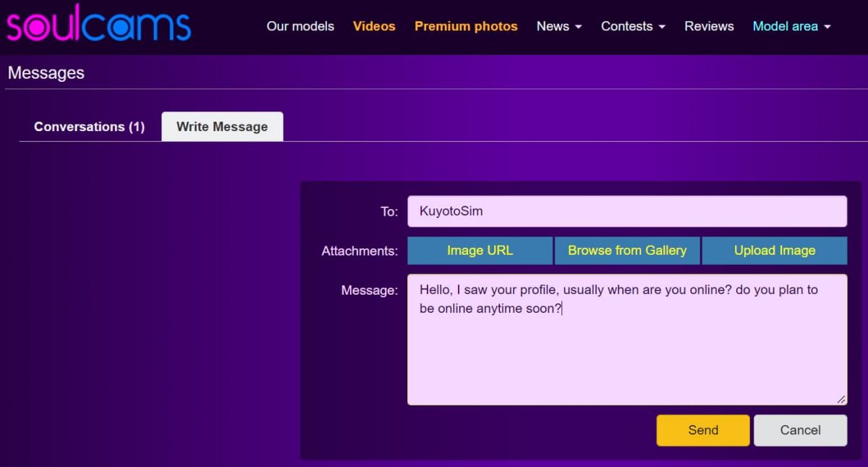Viewport: 868px width, 467px height.
Task: Click the Attachments: label
Action: (x=359, y=251)
